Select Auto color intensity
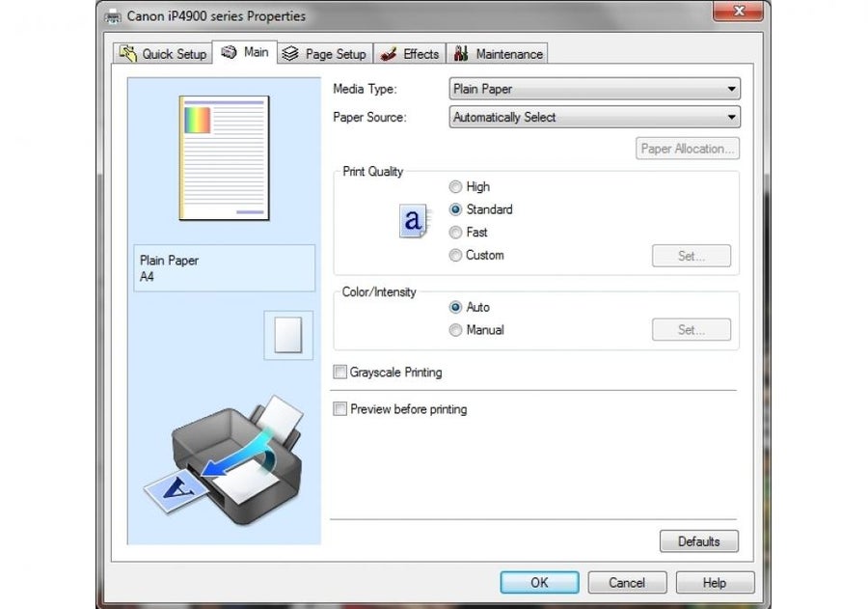This screenshot has height=609, width=868. click(455, 307)
